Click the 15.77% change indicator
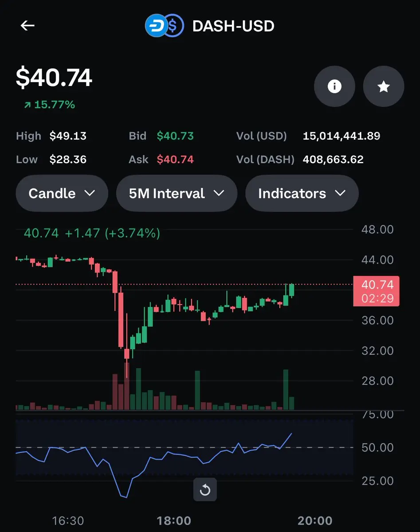Image resolution: width=420 pixels, height=532 pixels. [x=50, y=105]
